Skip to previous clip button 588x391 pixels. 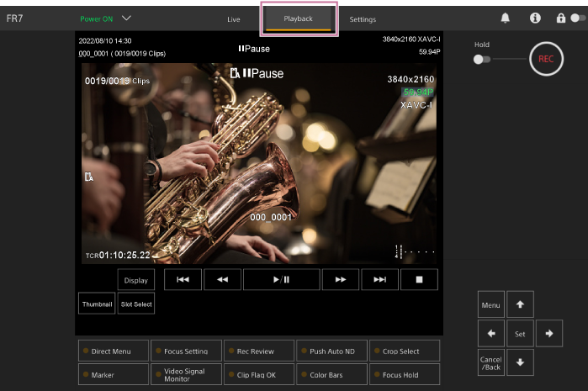point(183,280)
